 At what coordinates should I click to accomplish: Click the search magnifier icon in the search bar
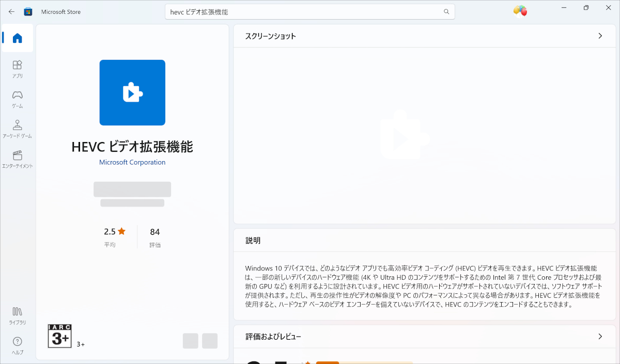pyautogui.click(x=446, y=11)
